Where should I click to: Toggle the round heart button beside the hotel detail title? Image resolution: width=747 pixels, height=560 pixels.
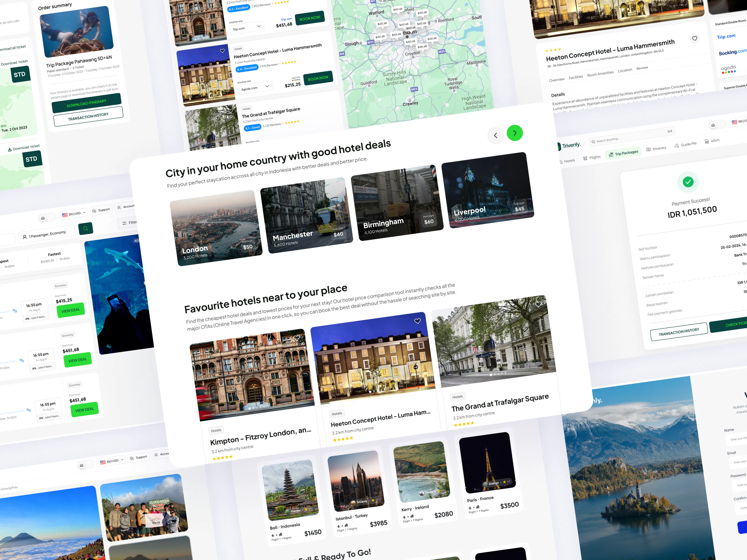695,38
